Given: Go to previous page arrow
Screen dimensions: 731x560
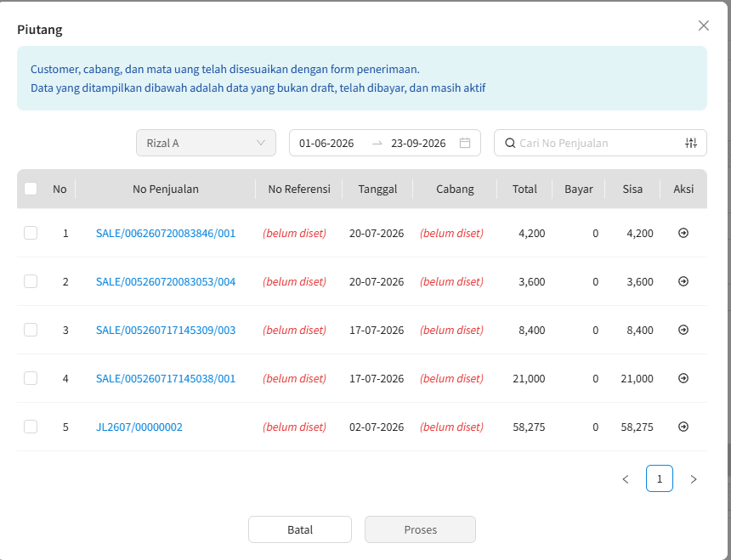Looking at the screenshot, I should click(626, 479).
